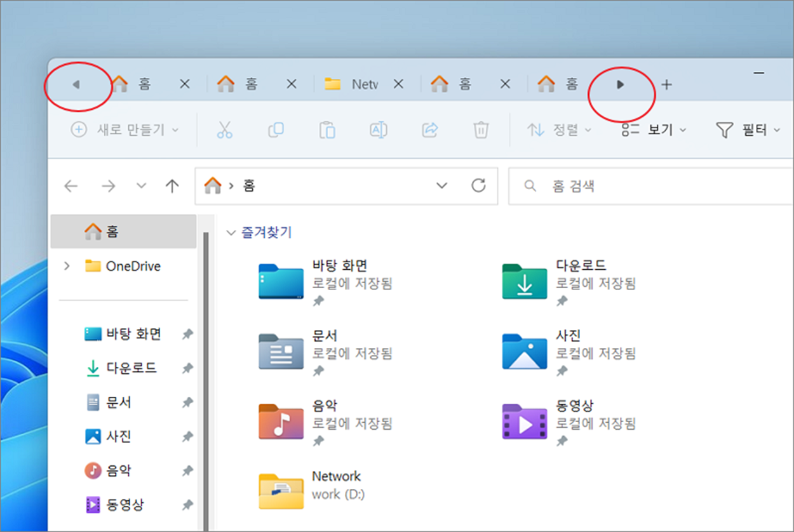794x532 pixels.
Task: Add a new tab with the plus button
Action: (666, 84)
